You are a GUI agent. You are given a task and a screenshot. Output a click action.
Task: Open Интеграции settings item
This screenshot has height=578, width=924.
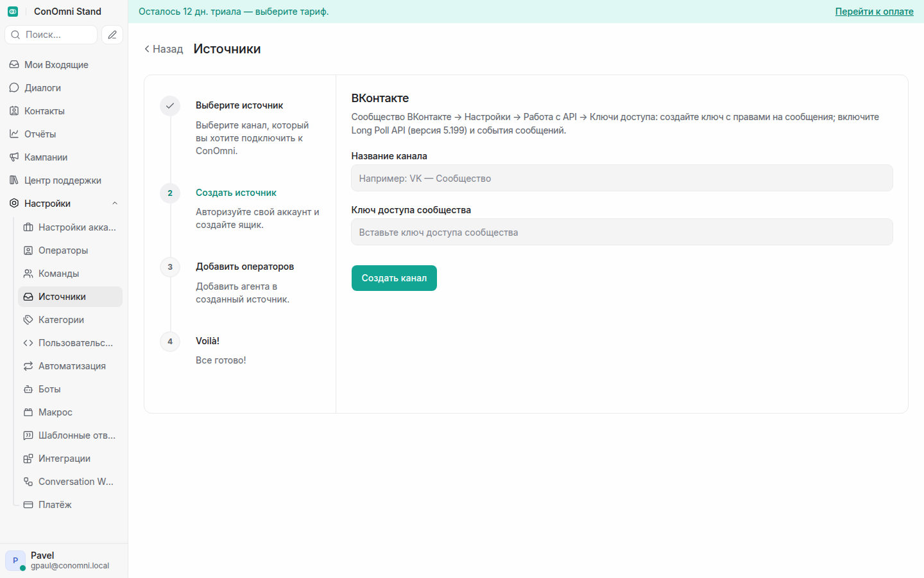[71, 459]
